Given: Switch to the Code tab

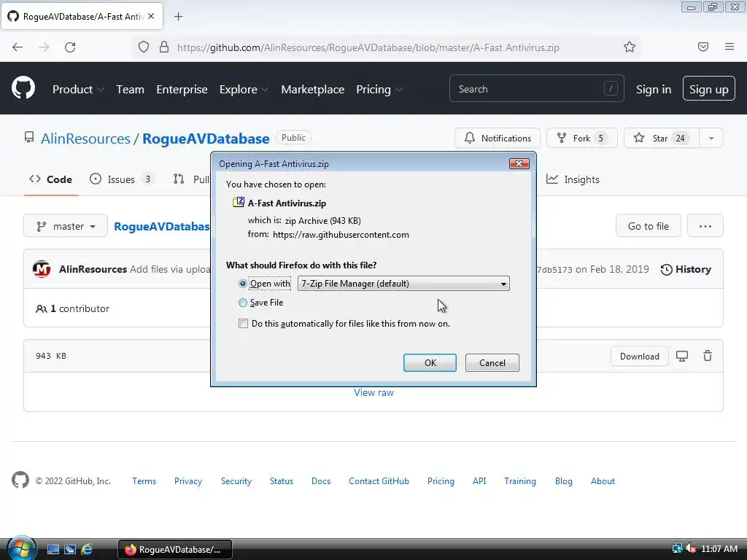Looking at the screenshot, I should point(51,179).
